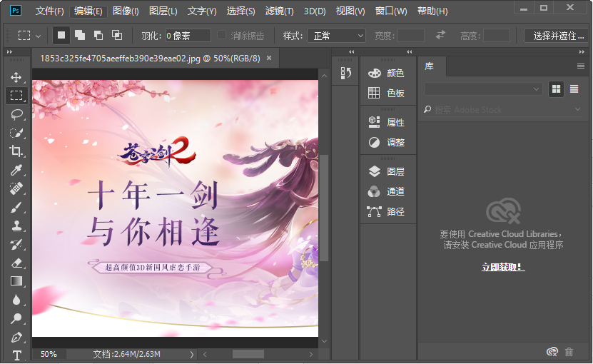Open the 库 panel flyout menu
Viewport: 593px width, 364px height.
point(581,66)
